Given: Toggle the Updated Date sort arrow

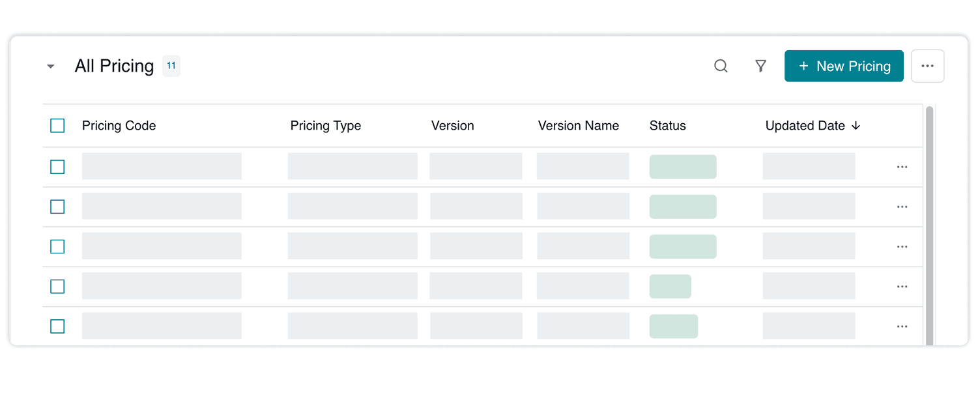Looking at the screenshot, I should 856,125.
